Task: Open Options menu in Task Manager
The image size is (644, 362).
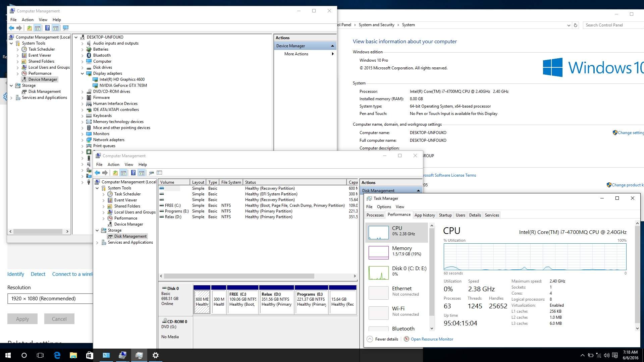Action: pos(384,207)
